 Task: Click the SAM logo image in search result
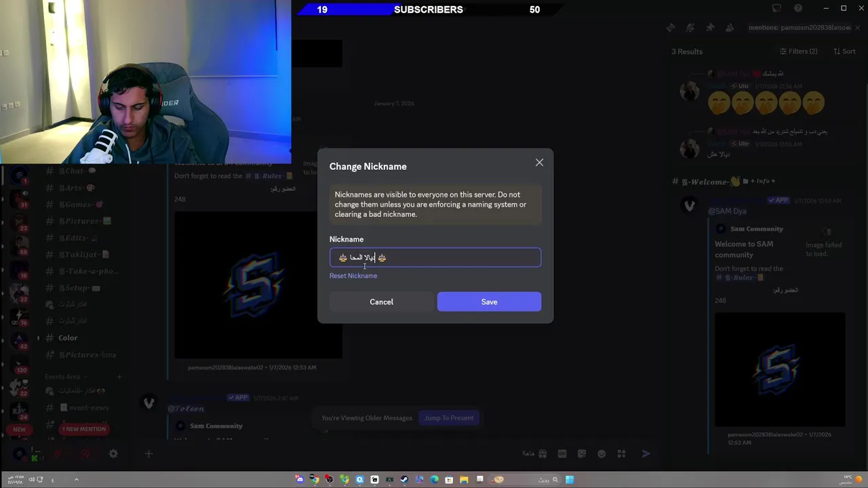780,369
